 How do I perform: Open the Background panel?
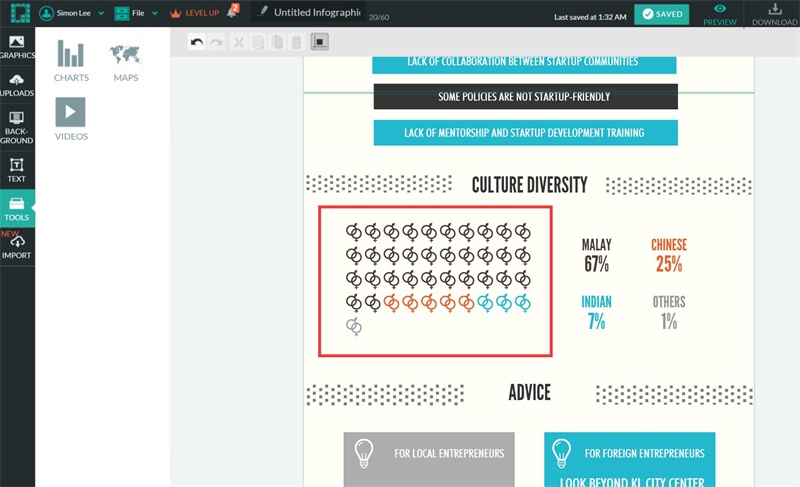point(17,128)
